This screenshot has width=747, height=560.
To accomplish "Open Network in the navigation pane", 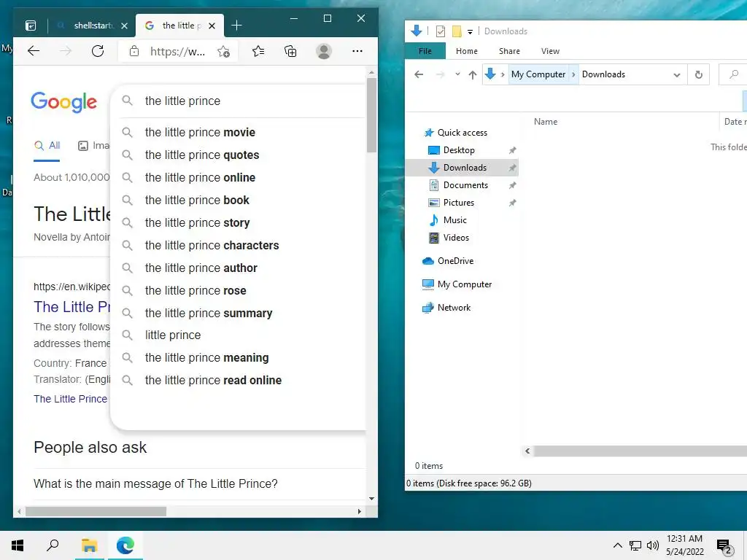I will (x=454, y=308).
